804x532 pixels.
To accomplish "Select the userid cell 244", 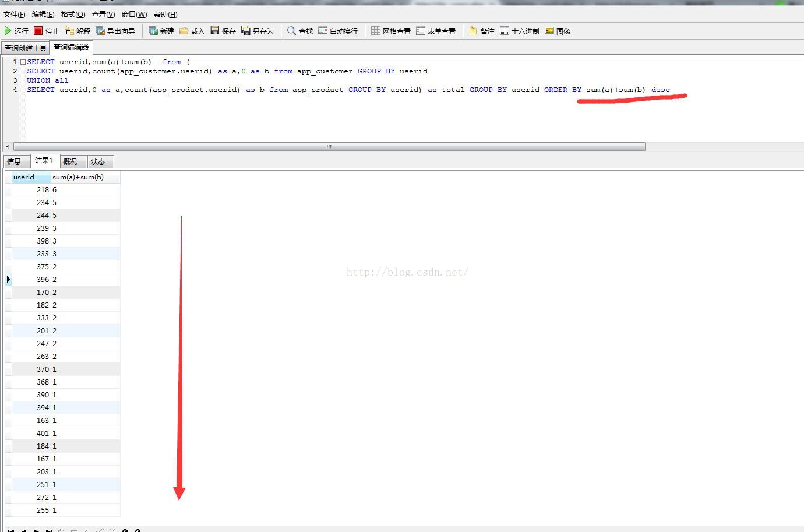I will (x=31, y=216).
